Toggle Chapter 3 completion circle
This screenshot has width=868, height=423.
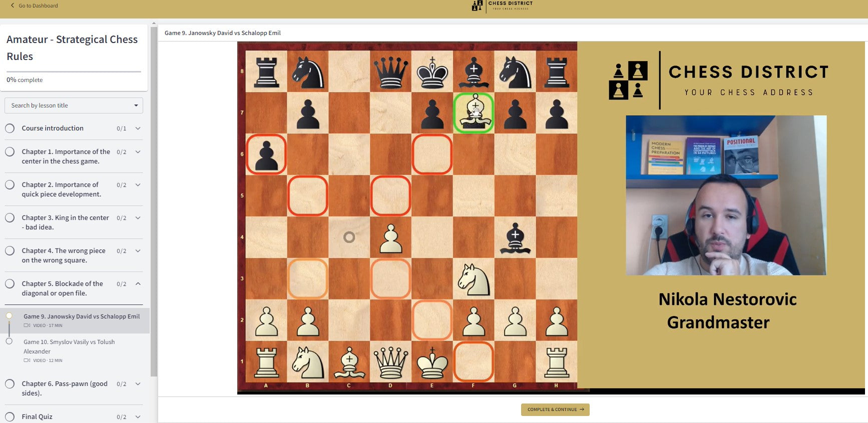[x=10, y=217]
